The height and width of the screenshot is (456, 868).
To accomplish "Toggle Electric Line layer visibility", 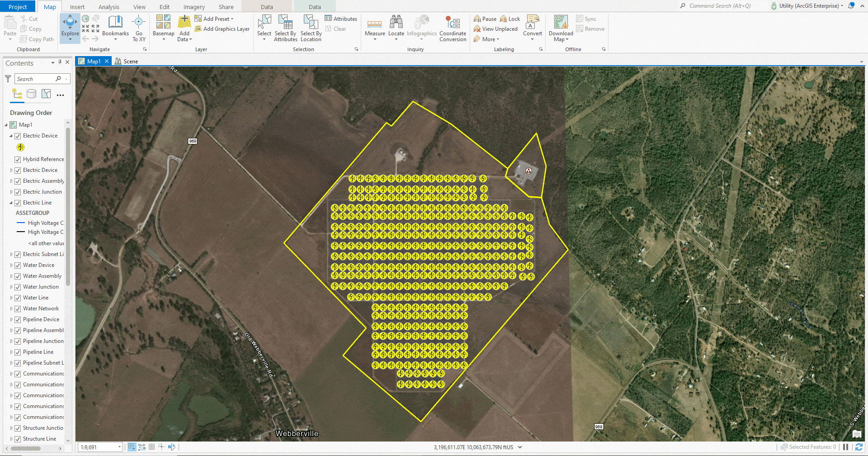I will tap(18, 203).
